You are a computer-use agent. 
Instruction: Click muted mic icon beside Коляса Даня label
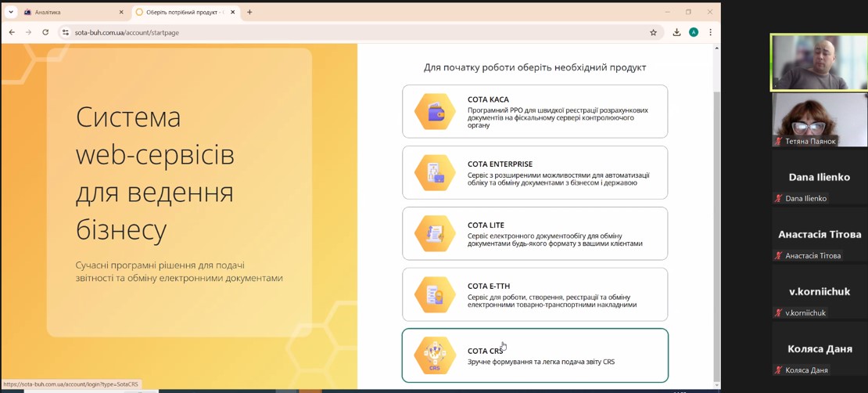pos(778,370)
